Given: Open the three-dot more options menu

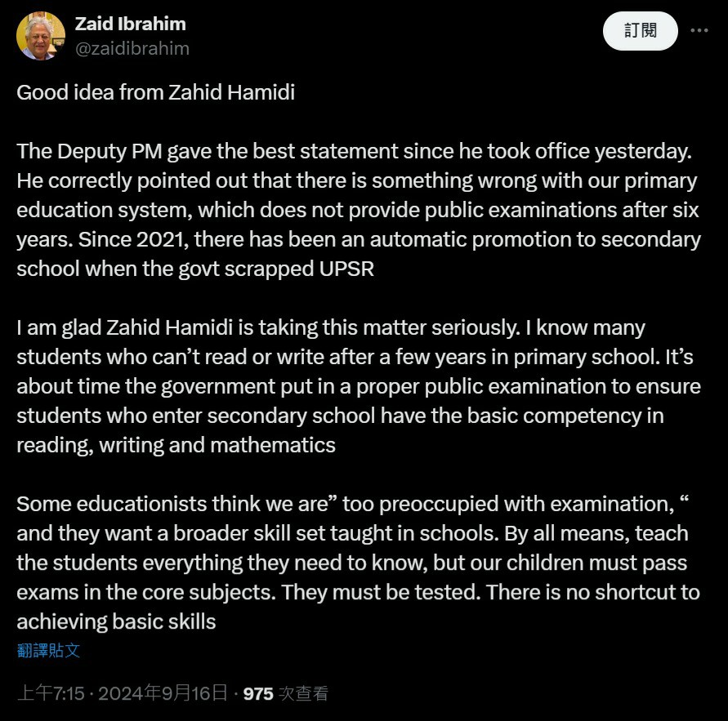Looking at the screenshot, I should (x=699, y=31).
